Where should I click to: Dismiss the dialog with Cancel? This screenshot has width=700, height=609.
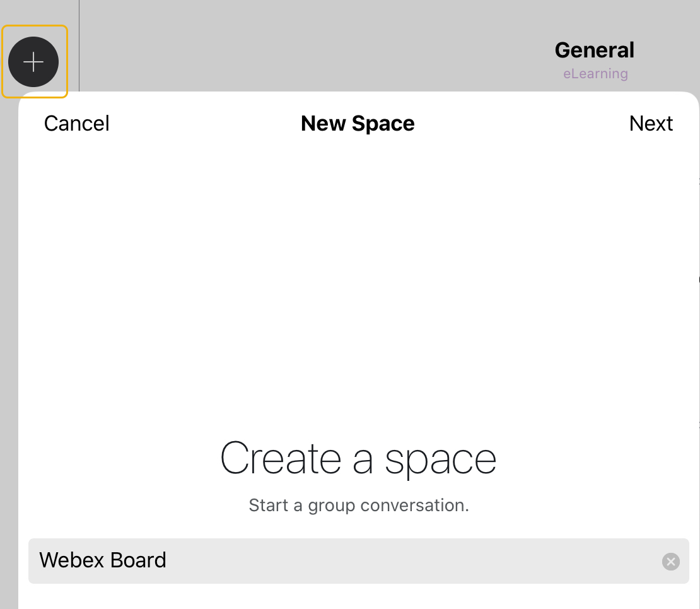pos(76,124)
